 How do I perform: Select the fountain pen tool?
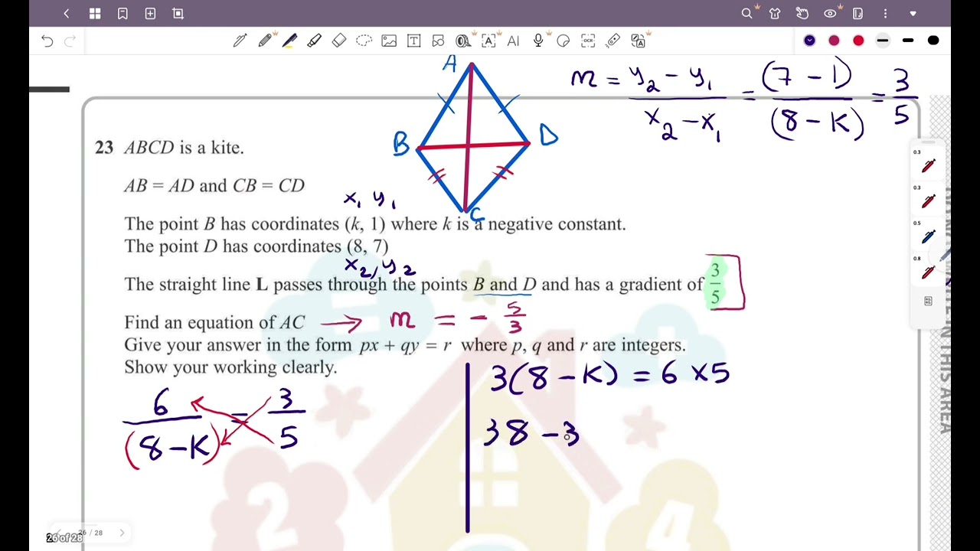pos(240,41)
